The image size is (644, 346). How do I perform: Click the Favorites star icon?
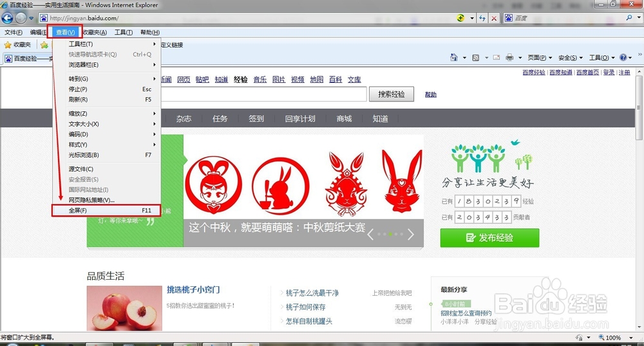click(7, 44)
